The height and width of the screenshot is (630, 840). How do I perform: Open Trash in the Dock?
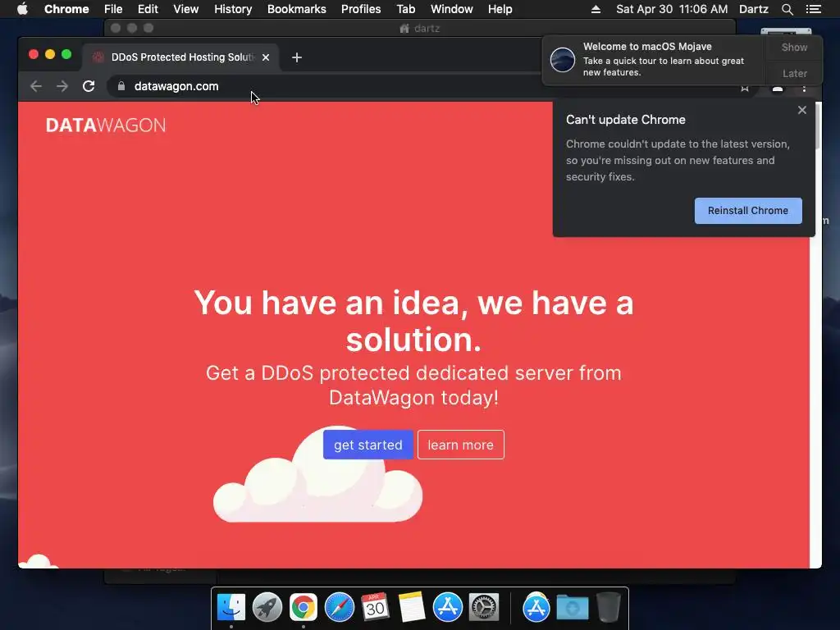pyautogui.click(x=609, y=607)
